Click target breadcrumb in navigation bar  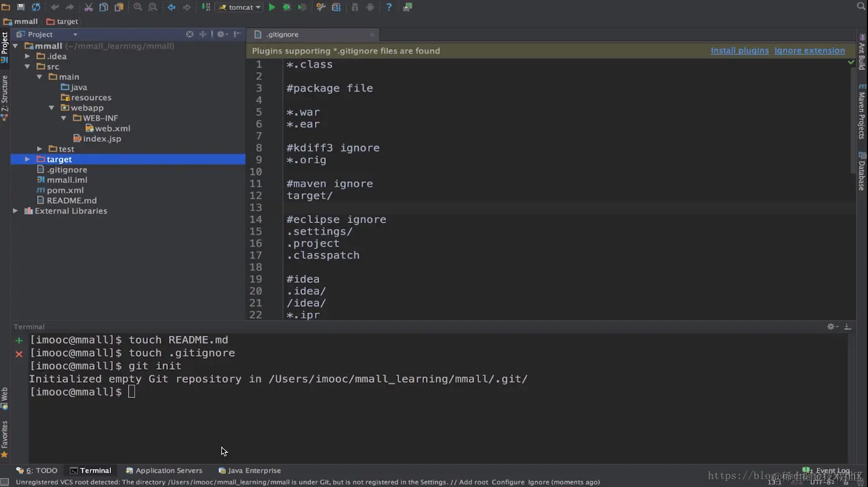tap(62, 21)
